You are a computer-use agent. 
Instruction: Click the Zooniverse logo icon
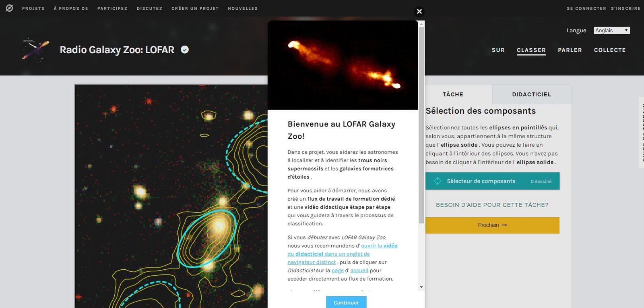point(9,8)
